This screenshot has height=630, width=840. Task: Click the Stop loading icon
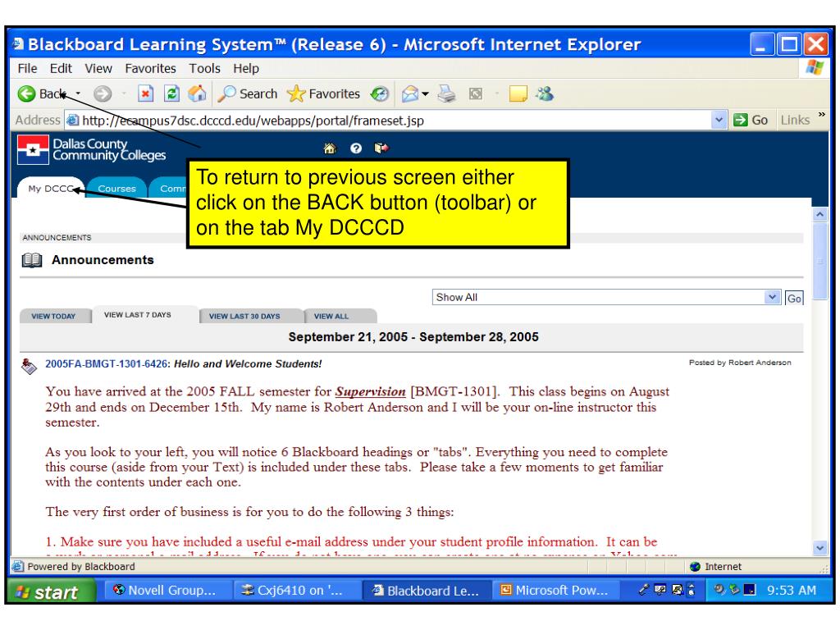click(x=145, y=94)
